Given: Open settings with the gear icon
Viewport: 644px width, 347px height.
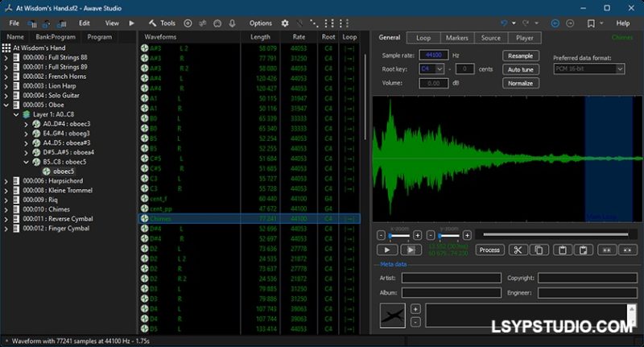Looking at the screenshot, I should [x=285, y=23].
